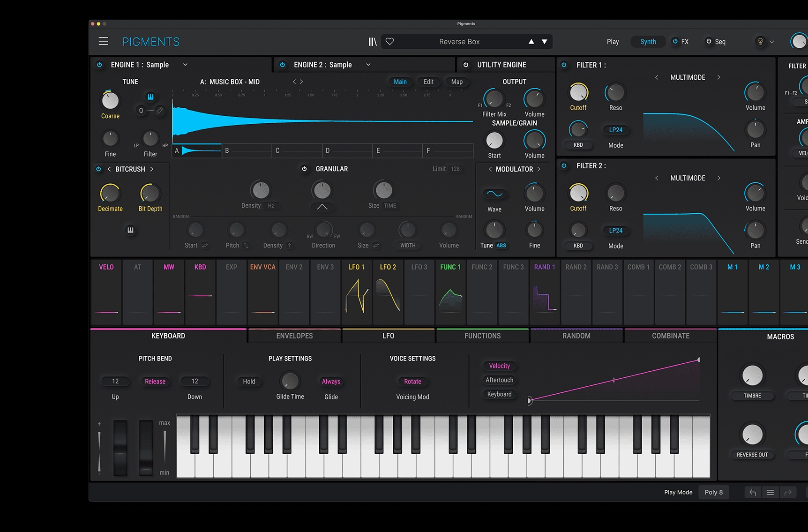
Task: Open Filter 2 LP24 mode selector
Action: 616,231
